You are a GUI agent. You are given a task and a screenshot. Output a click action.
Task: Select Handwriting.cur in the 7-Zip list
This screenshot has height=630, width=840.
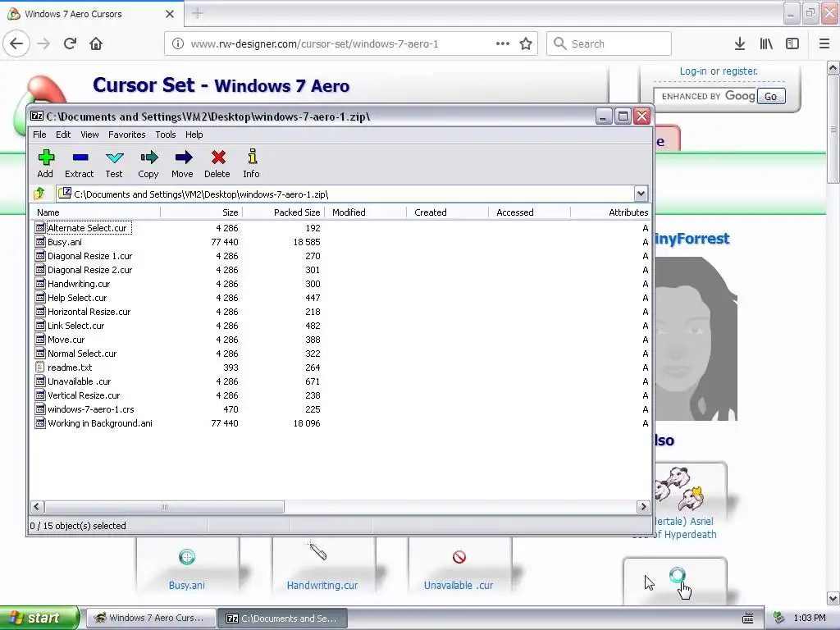pyautogui.click(x=79, y=283)
